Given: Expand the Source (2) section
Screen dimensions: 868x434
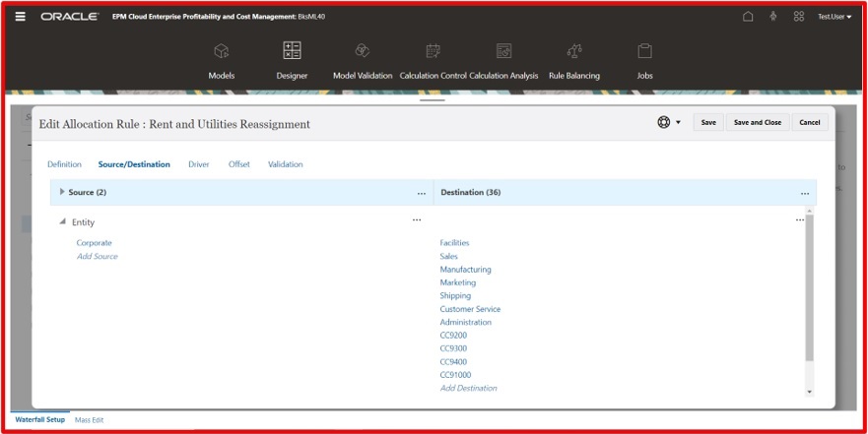Looking at the screenshot, I should (62, 192).
